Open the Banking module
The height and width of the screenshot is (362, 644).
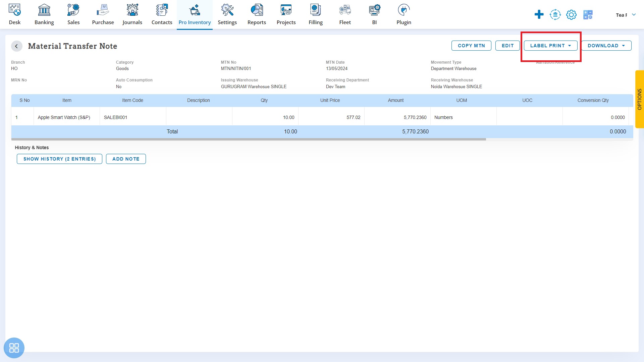click(44, 14)
